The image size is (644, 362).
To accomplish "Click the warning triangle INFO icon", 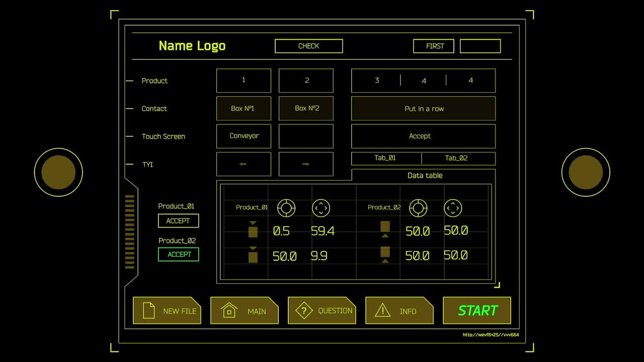I will point(382,310).
